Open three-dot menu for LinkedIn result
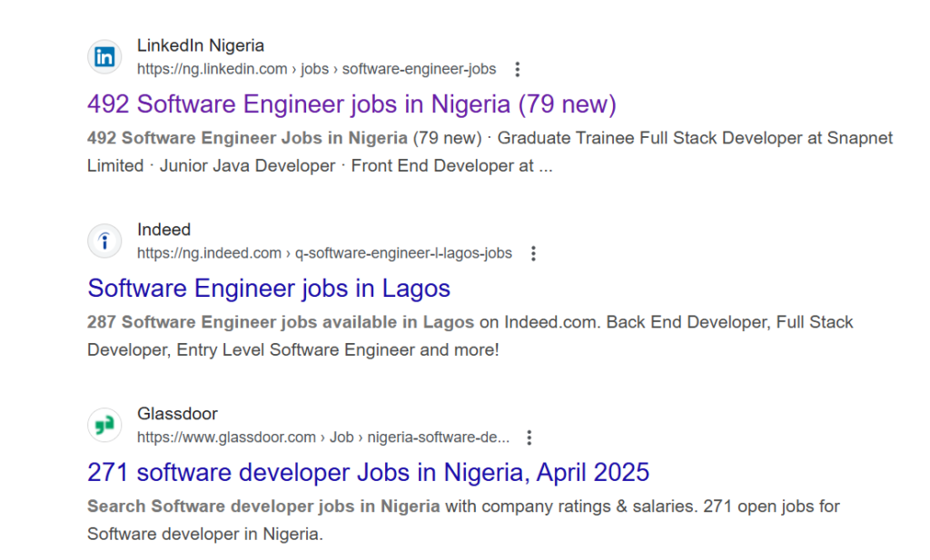930x560 pixels. [517, 69]
